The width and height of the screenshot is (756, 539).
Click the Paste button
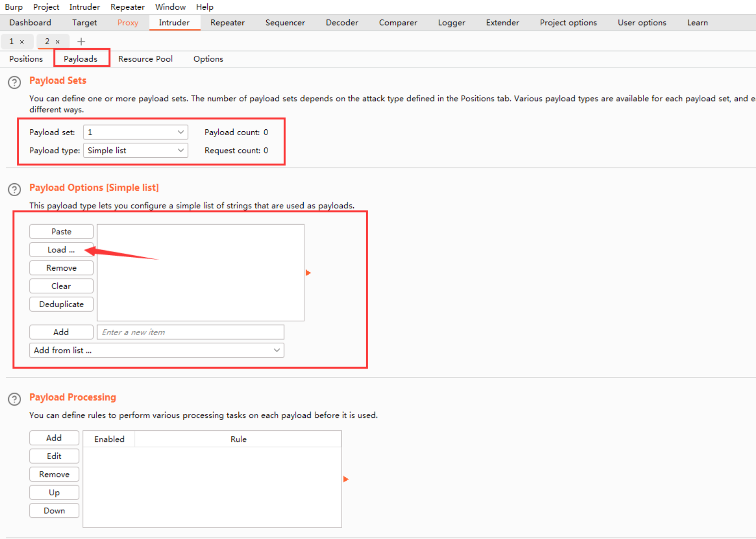coord(62,231)
